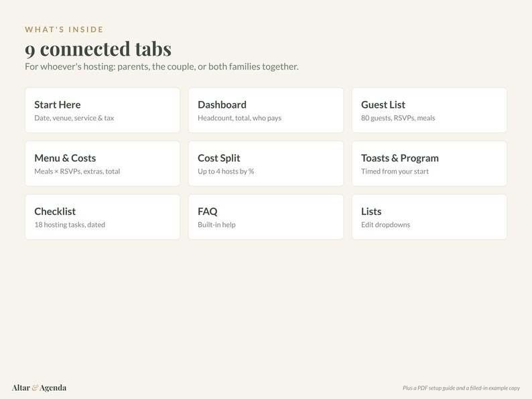The height and width of the screenshot is (399, 532).
Task: Open the Lists card
Action: tap(429, 217)
